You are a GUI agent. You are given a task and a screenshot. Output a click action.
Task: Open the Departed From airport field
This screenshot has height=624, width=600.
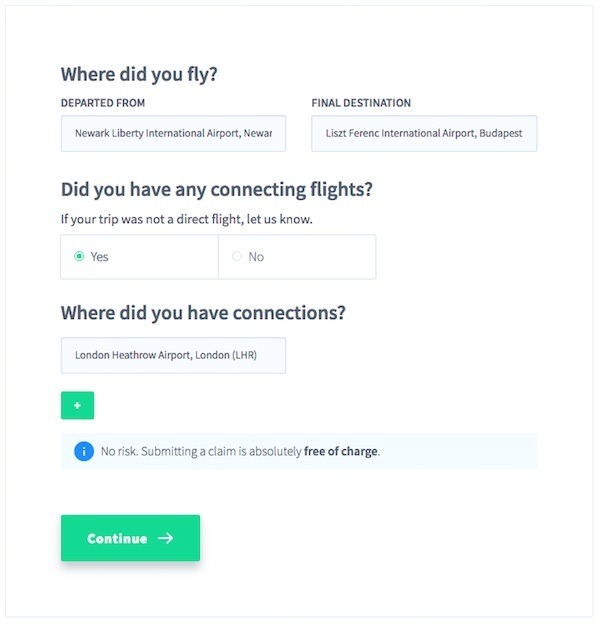point(173,133)
